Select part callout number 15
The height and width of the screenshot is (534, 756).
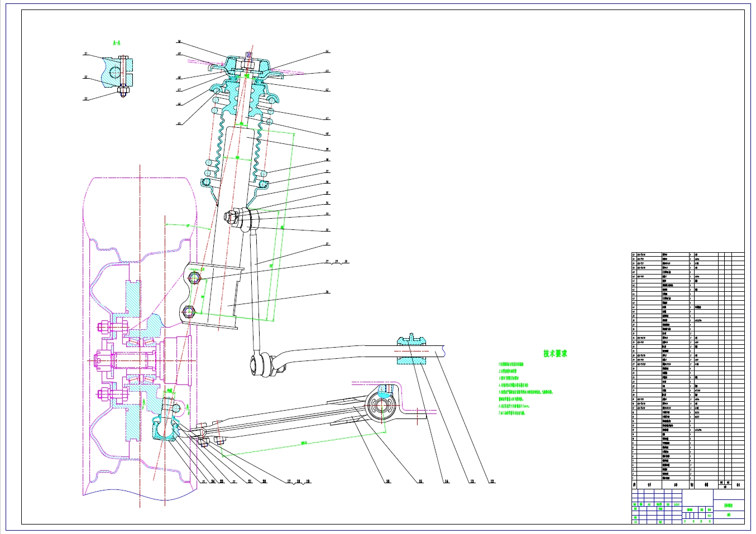(x=420, y=481)
